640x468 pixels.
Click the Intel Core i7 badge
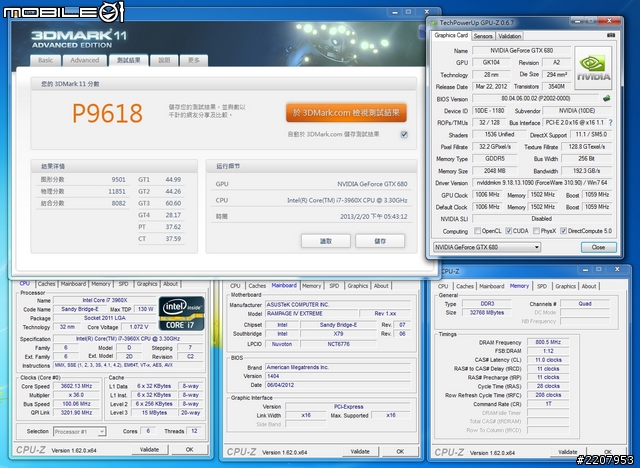coord(181,313)
